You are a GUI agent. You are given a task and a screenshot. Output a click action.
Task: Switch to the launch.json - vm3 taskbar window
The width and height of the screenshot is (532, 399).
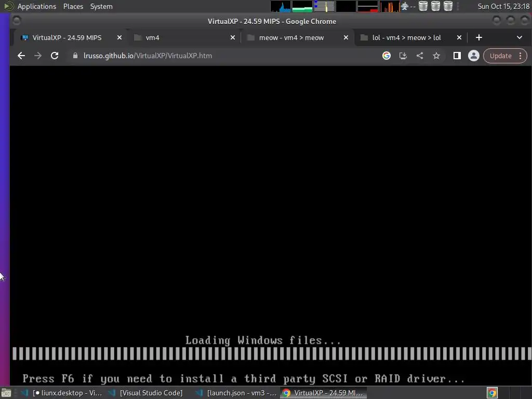[x=237, y=393]
